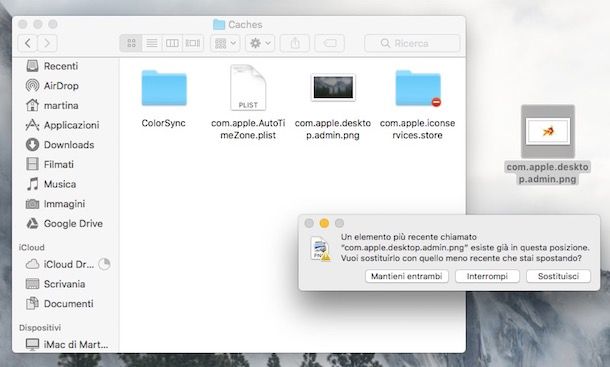Open the arrange items dropdown

[225, 43]
